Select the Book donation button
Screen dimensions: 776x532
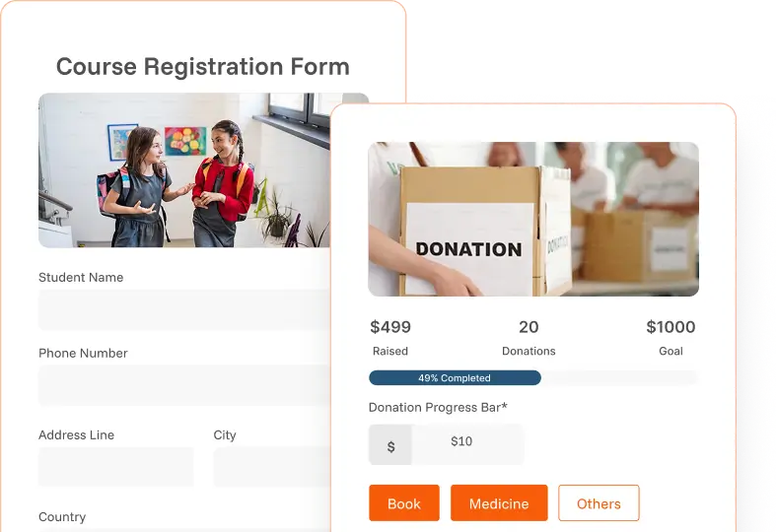[404, 502]
